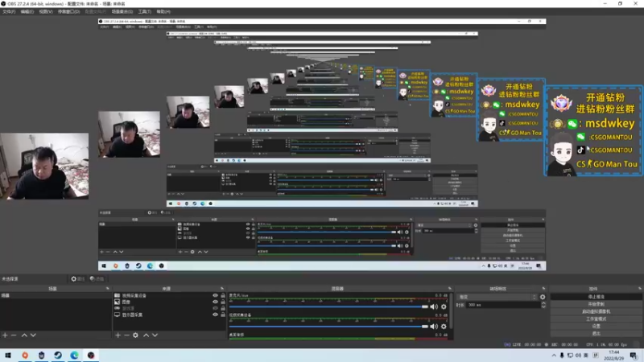The width and height of the screenshot is (644, 362).
Task: Open the 工具(T) tools menu
Action: pos(145,11)
